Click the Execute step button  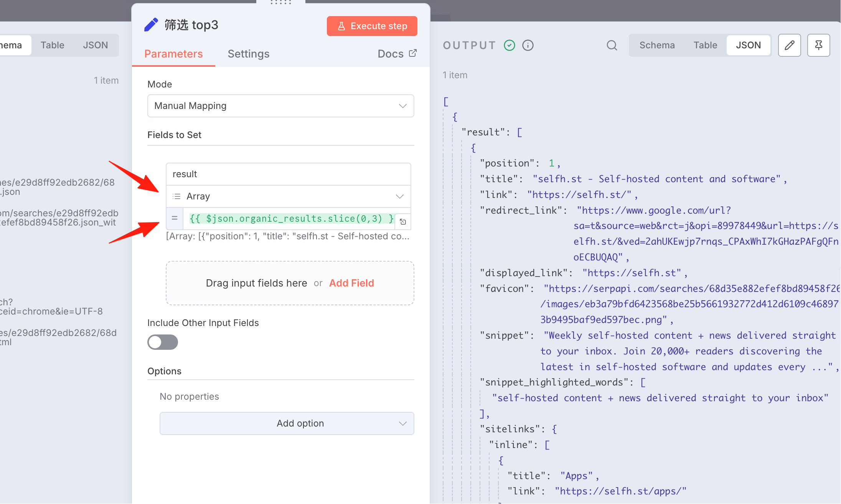pyautogui.click(x=372, y=26)
